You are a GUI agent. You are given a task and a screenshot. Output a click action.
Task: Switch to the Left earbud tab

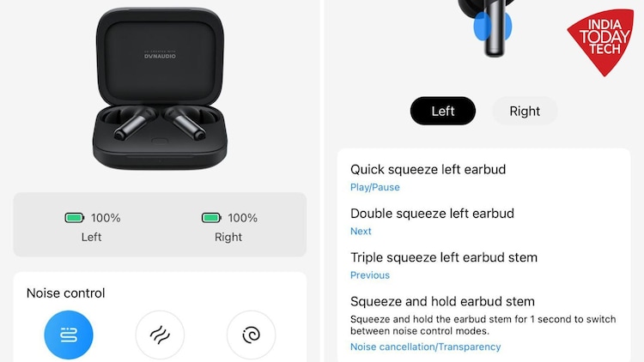[443, 111]
